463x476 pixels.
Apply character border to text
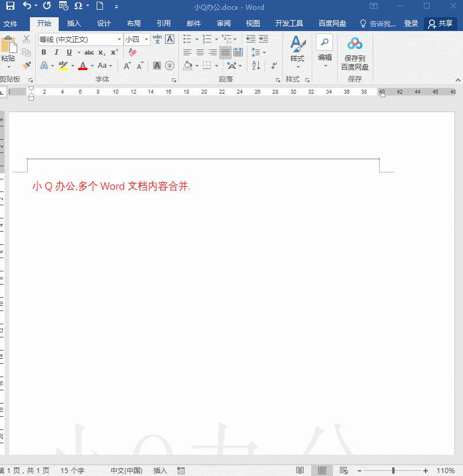click(169, 39)
